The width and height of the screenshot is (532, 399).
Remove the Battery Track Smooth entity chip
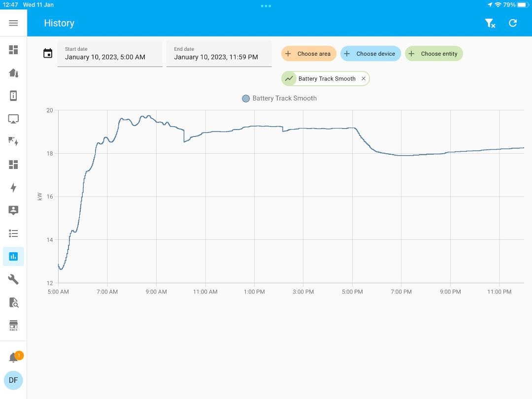coord(364,79)
